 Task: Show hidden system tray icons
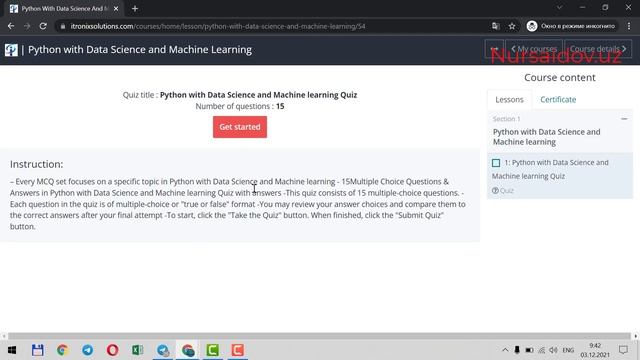tap(505, 350)
